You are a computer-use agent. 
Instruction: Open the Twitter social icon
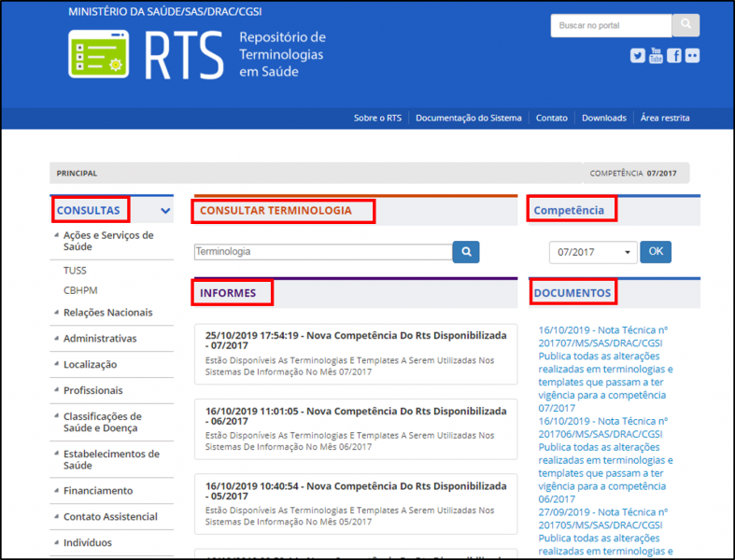click(x=638, y=56)
